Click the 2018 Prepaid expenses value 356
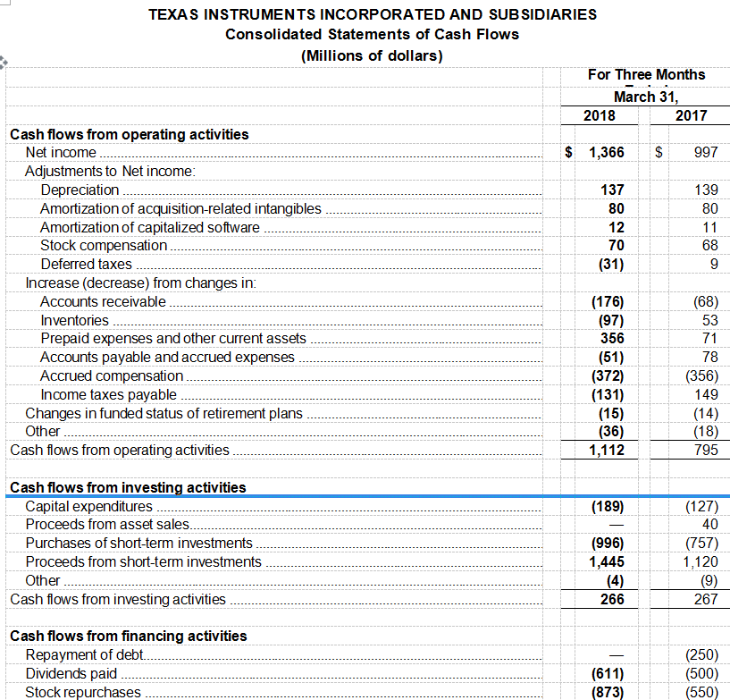This screenshot has width=730, height=700. tap(612, 338)
